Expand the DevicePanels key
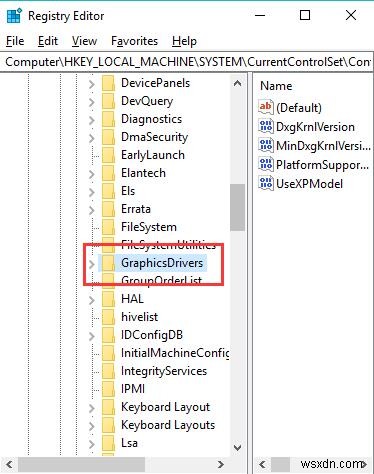The image size is (374, 474). 92,84
